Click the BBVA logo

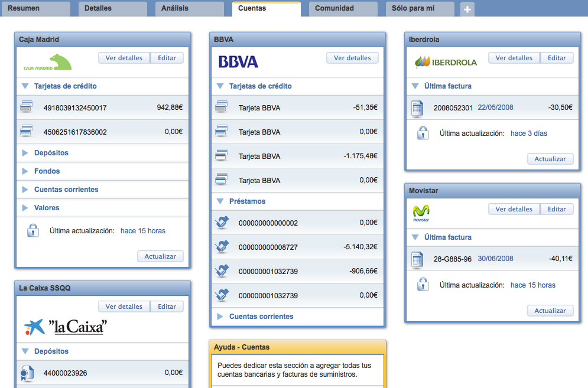tap(238, 61)
